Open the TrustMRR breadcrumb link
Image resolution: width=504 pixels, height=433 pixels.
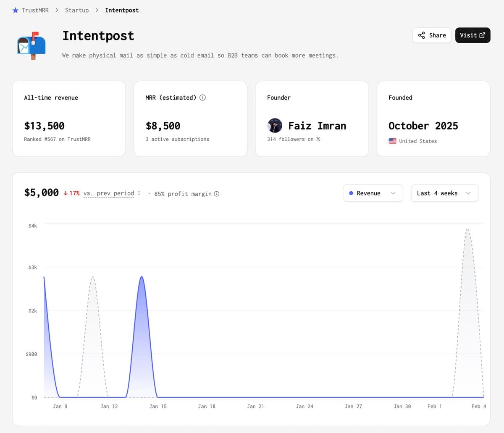(x=35, y=10)
